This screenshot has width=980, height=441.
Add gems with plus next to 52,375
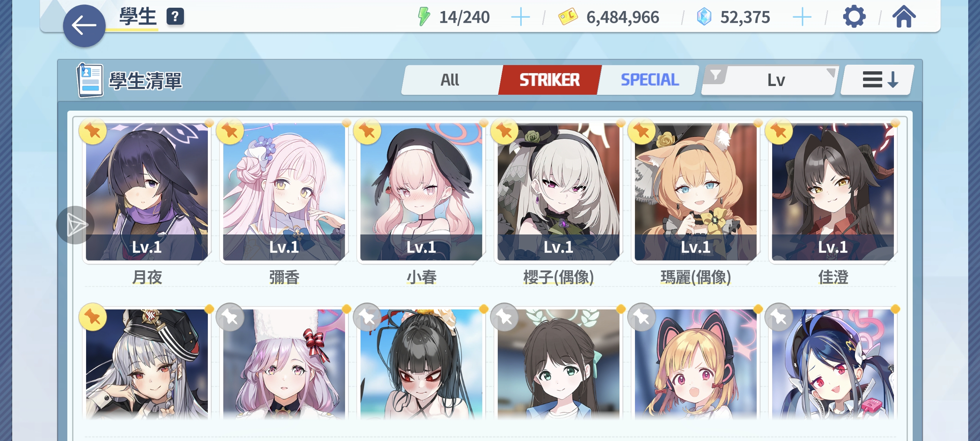click(802, 18)
